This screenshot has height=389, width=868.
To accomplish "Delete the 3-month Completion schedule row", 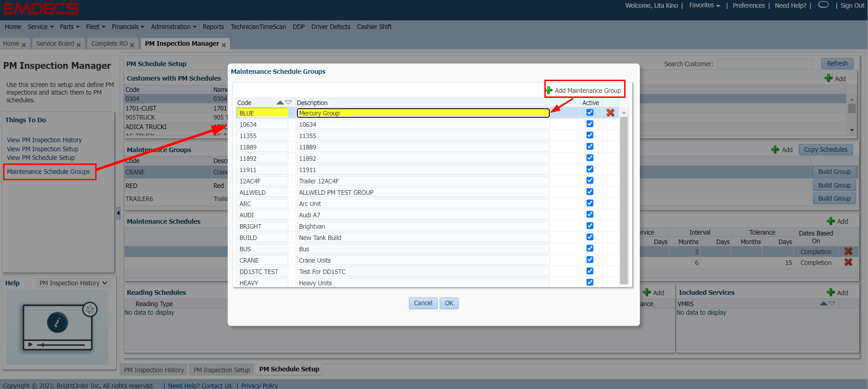I will (848, 251).
